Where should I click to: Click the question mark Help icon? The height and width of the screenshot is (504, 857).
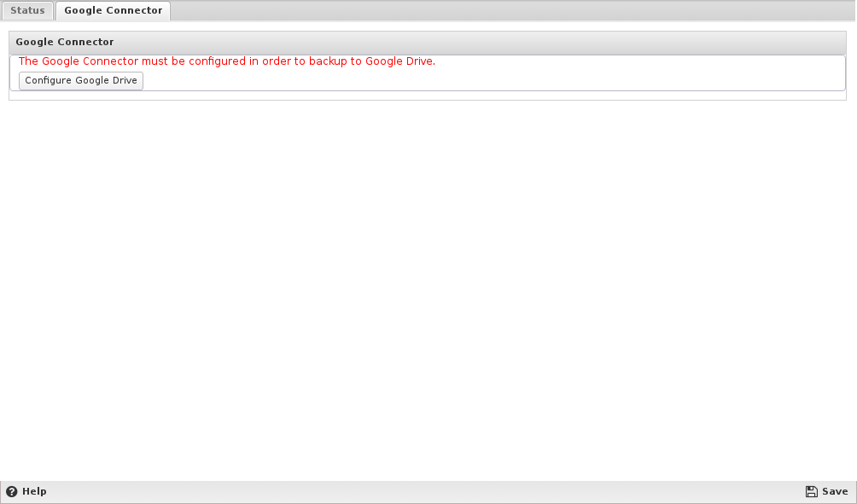(11, 491)
